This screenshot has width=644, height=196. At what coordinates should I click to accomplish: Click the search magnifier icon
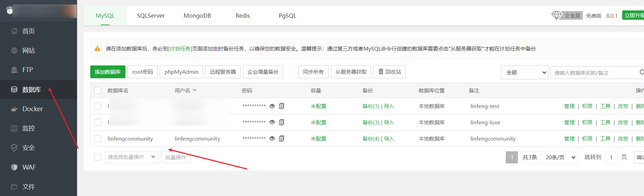[x=642, y=72]
